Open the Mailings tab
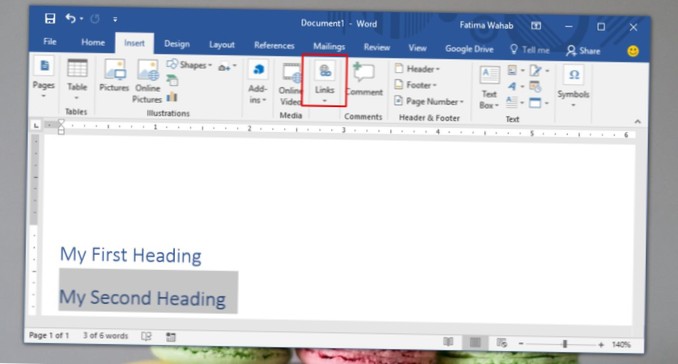This screenshot has width=678, height=364. [329, 46]
